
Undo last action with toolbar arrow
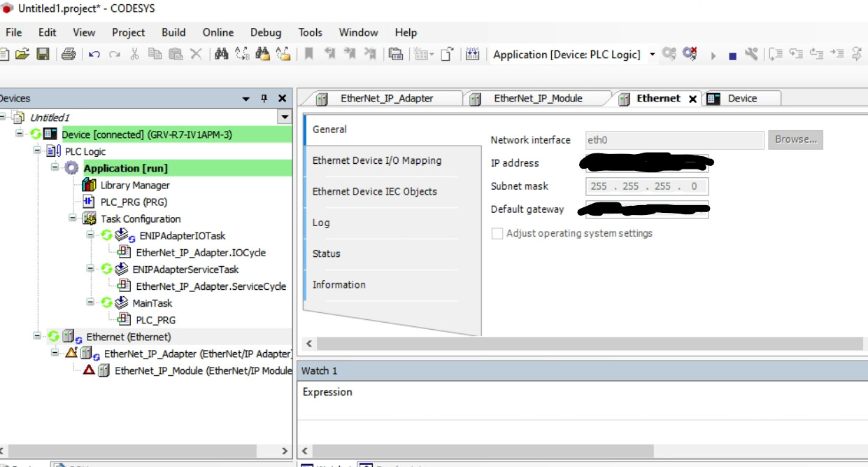tap(94, 55)
